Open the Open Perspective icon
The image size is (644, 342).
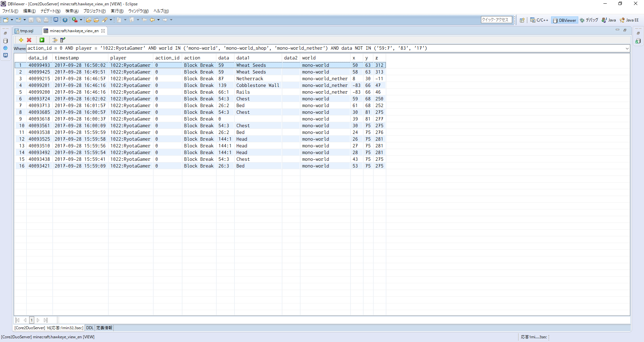(x=522, y=20)
